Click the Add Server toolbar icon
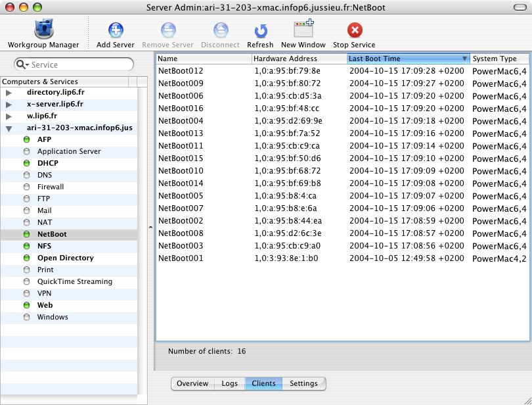Viewport: 532px width, 405px height. [x=115, y=30]
